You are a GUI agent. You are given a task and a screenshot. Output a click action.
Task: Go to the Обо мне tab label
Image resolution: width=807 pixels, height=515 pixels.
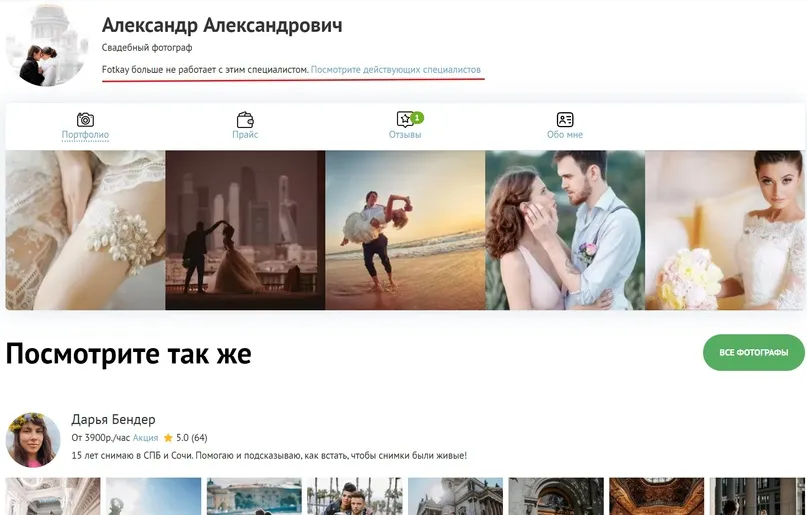[x=565, y=135]
